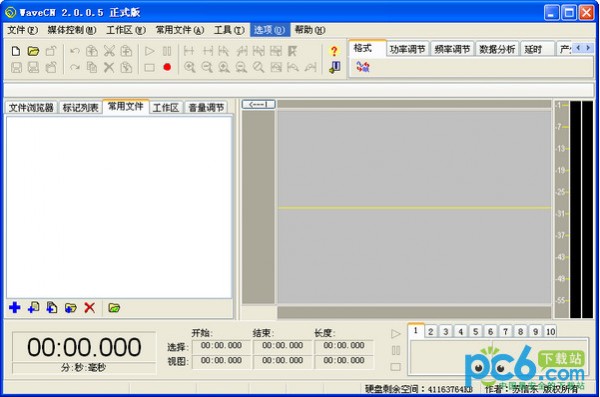The height and width of the screenshot is (397, 600).
Task: Open the 选项(O) menu
Action: tap(269, 30)
